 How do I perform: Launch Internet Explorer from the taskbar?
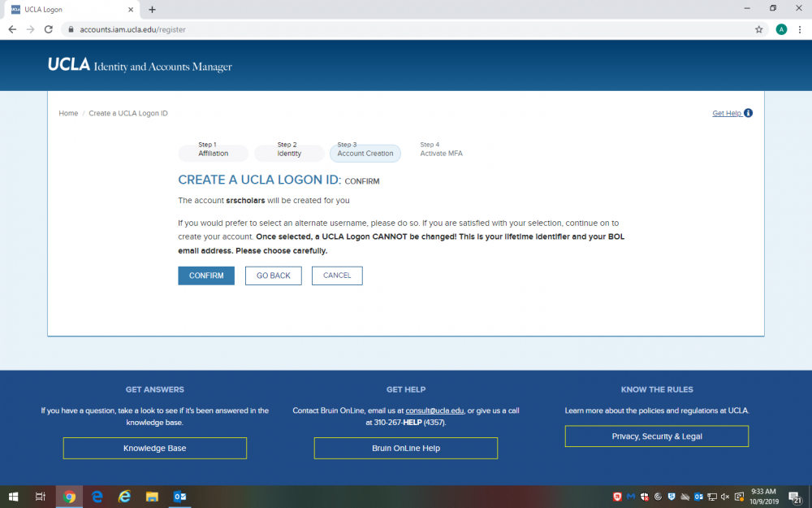[124, 497]
